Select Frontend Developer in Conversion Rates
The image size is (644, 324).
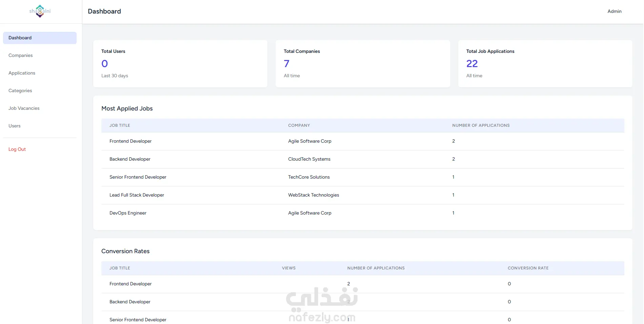point(130,284)
